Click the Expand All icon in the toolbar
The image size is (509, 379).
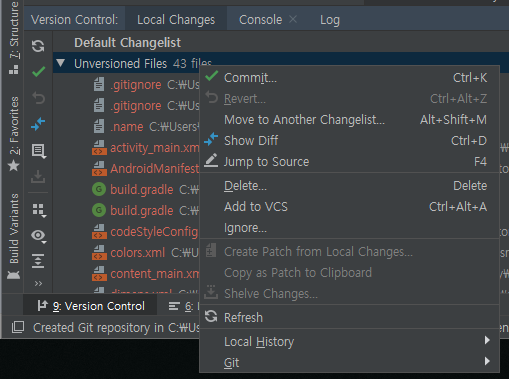pos(38,261)
